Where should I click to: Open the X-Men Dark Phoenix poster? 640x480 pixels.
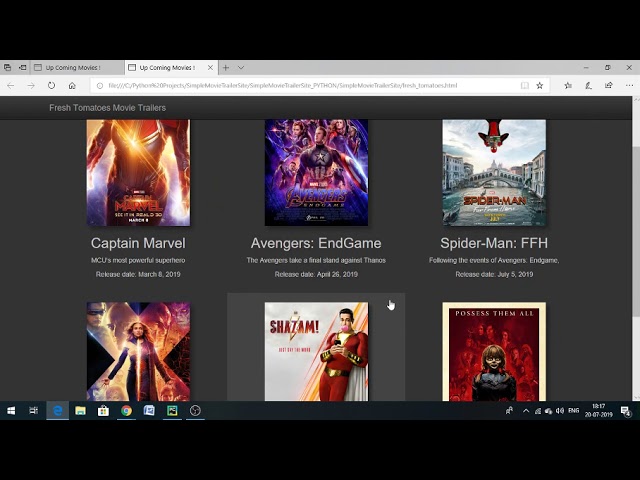[138, 351]
